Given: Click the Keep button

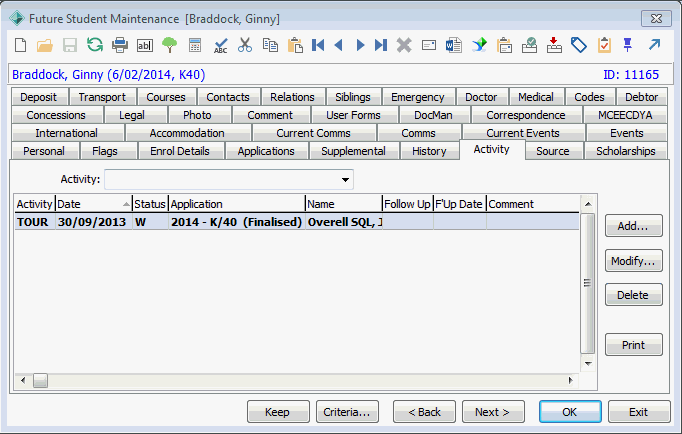Looking at the screenshot, I should [278, 412].
